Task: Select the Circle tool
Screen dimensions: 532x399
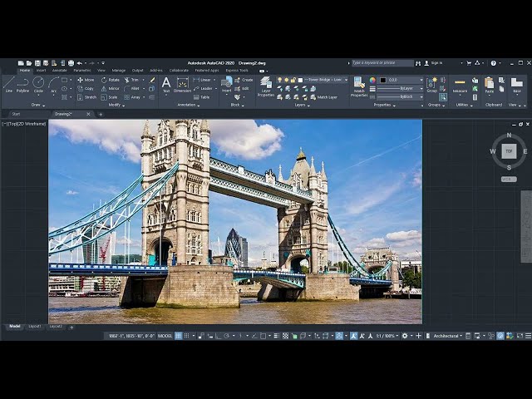Action: point(38,85)
